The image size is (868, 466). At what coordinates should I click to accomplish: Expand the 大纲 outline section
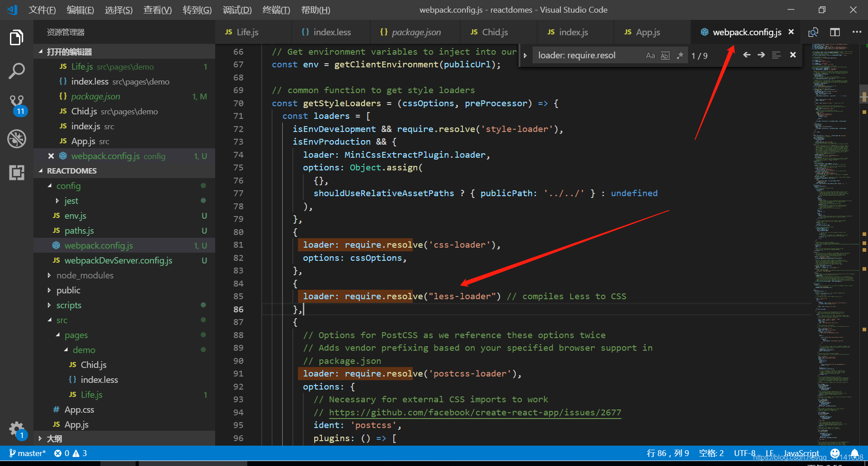(41, 438)
